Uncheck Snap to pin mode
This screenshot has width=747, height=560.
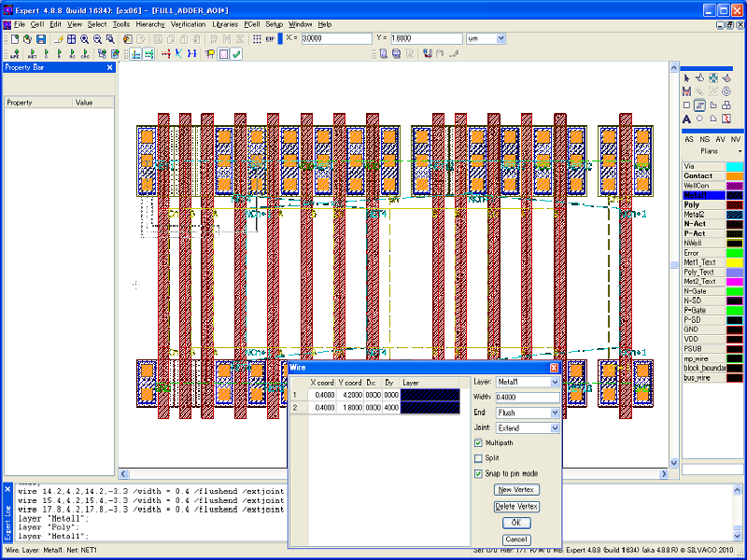tap(479, 474)
